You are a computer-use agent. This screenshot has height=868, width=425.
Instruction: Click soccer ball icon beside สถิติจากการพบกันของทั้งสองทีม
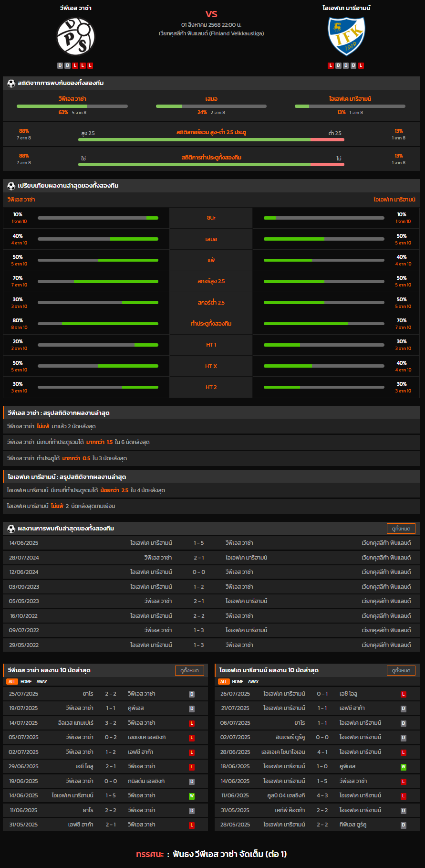click(x=11, y=83)
